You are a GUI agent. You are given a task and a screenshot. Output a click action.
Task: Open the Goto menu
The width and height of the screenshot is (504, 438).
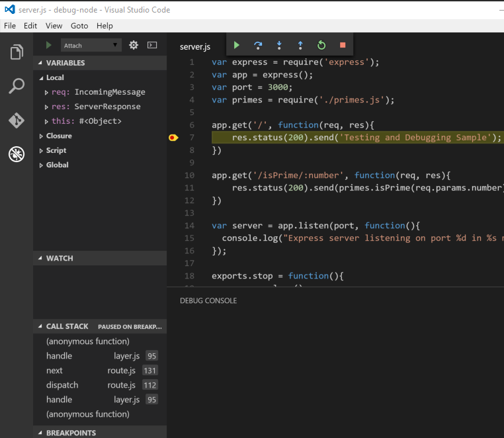79,26
